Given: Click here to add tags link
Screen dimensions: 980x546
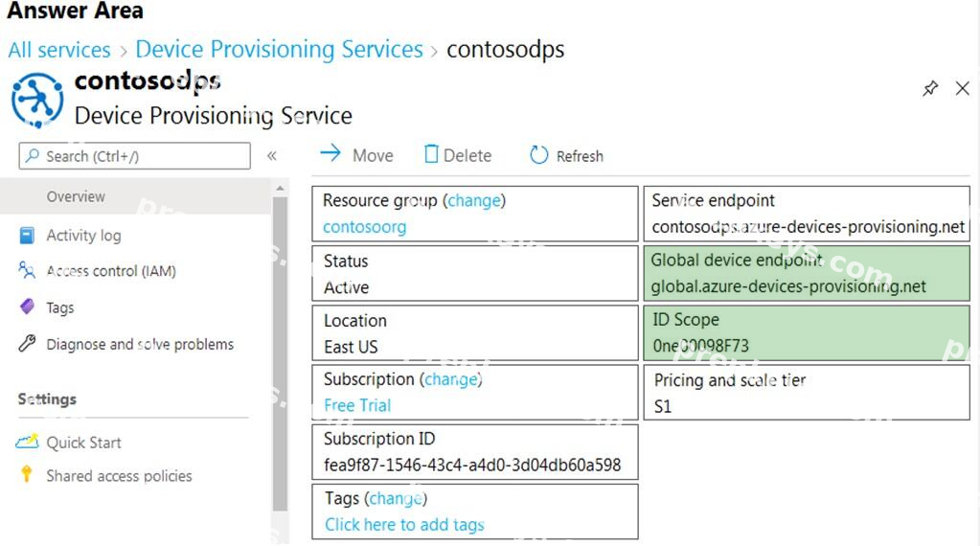Looking at the screenshot, I should [x=404, y=525].
